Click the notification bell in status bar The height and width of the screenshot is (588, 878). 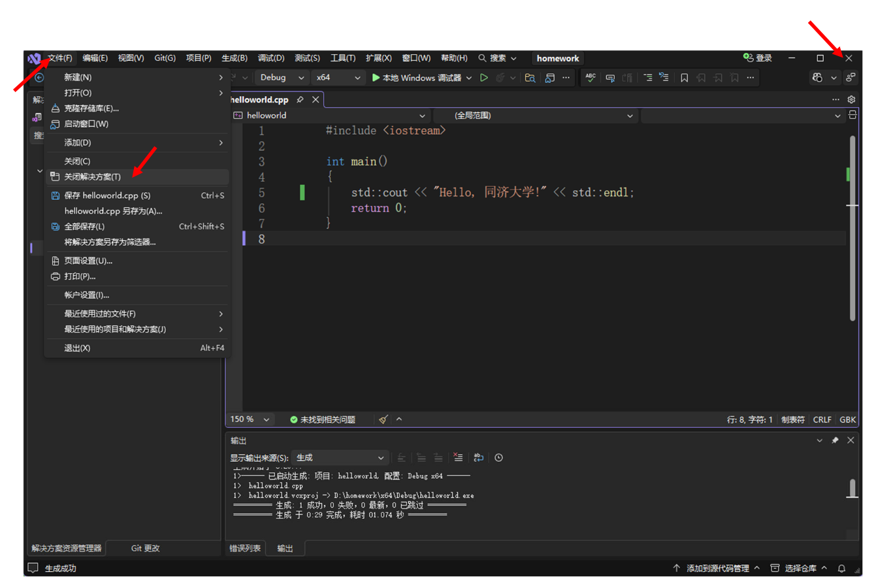click(x=841, y=568)
